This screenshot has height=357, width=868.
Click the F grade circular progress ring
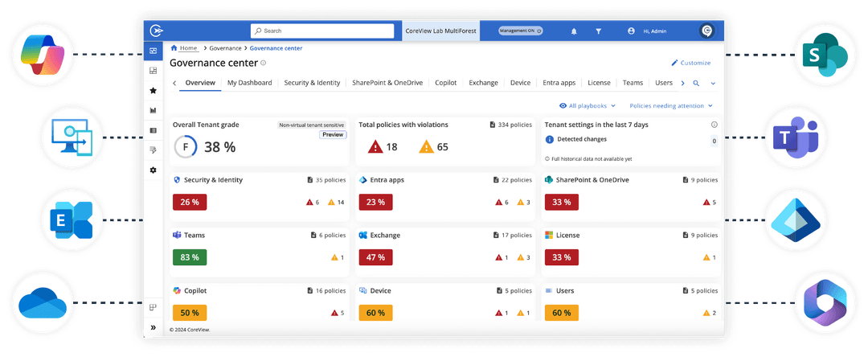(x=186, y=147)
